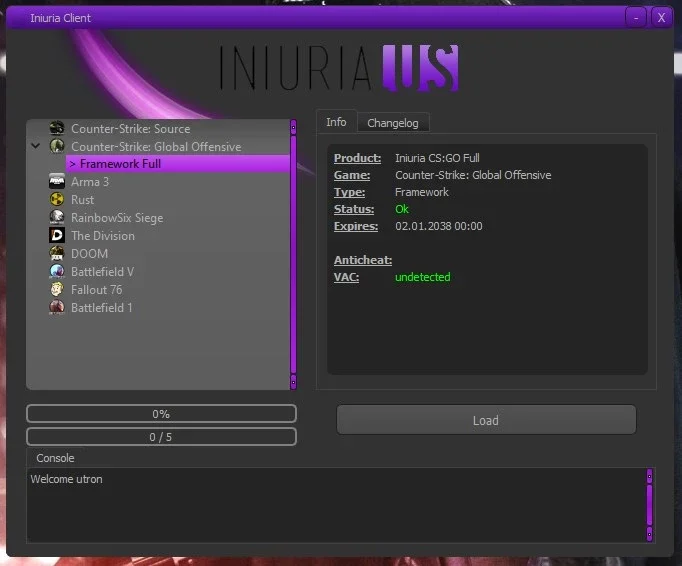
Task: Choose Arma 3 from the list
Action: point(90,182)
